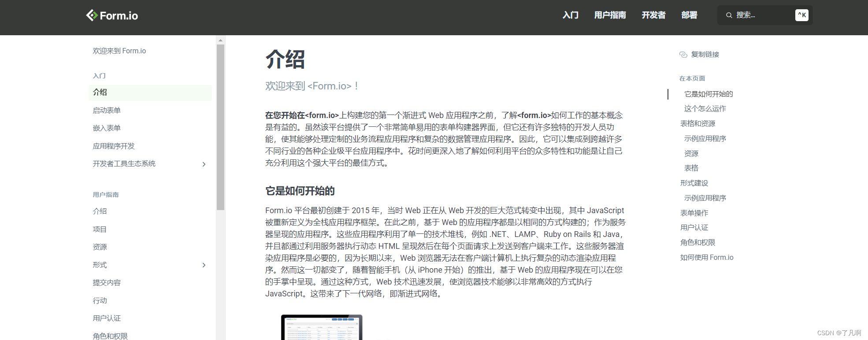Viewport: 868px width, 340px height.
Task: Open the 开发者 top menu
Action: coord(653,15)
